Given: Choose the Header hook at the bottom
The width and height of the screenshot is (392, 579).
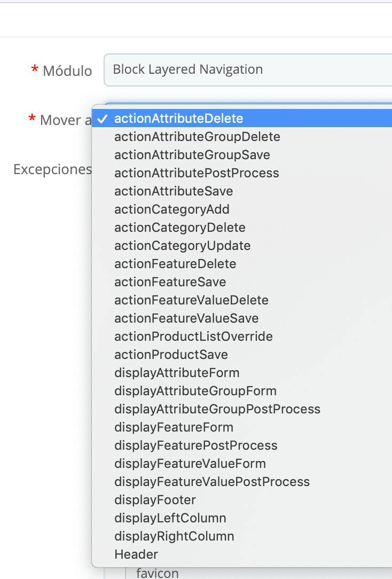Looking at the screenshot, I should coord(136,554).
